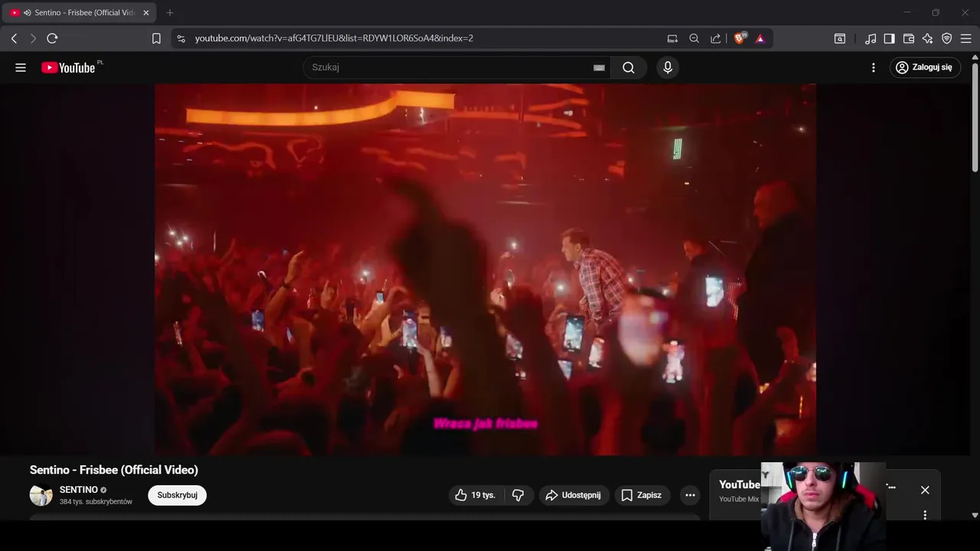Toggle the browser sidebar panel
This screenshot has width=980, height=551.
889,38
